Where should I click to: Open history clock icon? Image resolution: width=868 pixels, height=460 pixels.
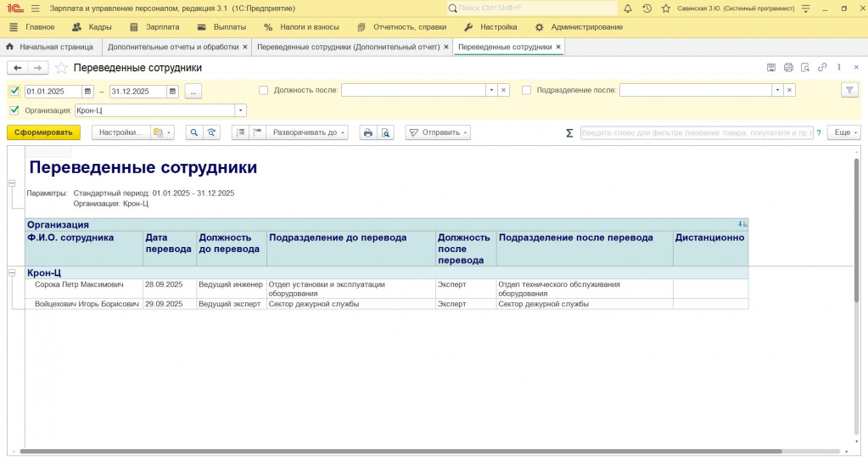(x=647, y=8)
